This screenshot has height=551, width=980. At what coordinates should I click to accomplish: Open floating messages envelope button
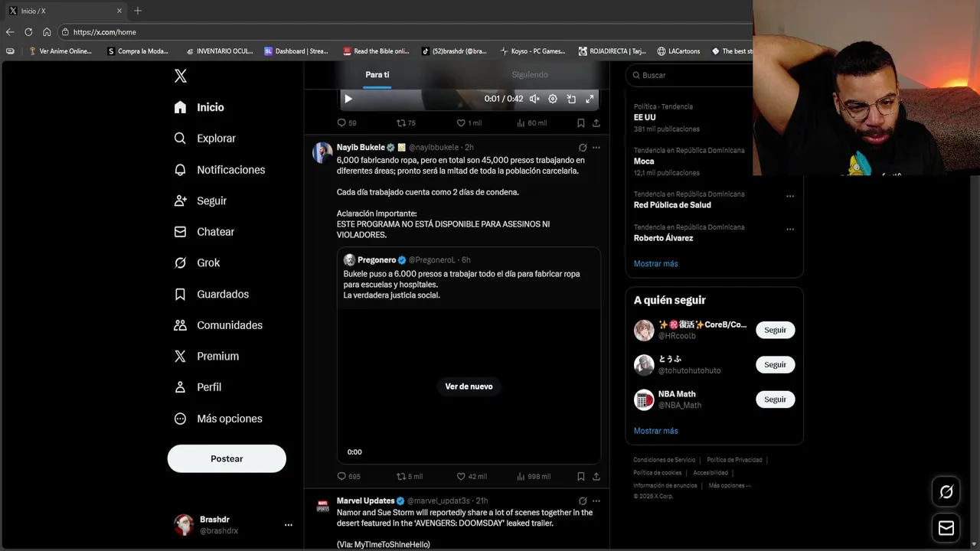(x=946, y=528)
